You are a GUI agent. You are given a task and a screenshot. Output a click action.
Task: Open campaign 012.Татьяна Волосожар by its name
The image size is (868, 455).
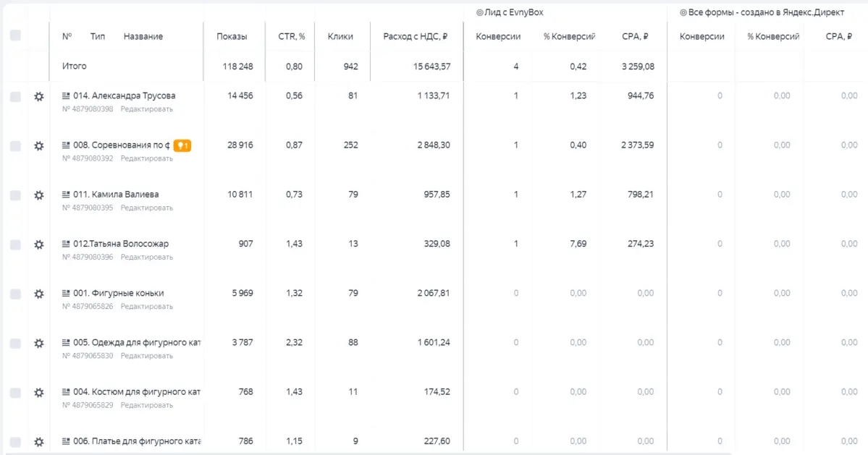(121, 244)
